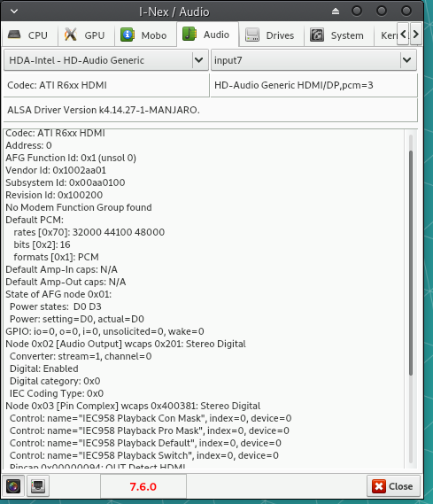Click the keep-above arrow in titlebar
433x504 pixels.
click(336, 12)
